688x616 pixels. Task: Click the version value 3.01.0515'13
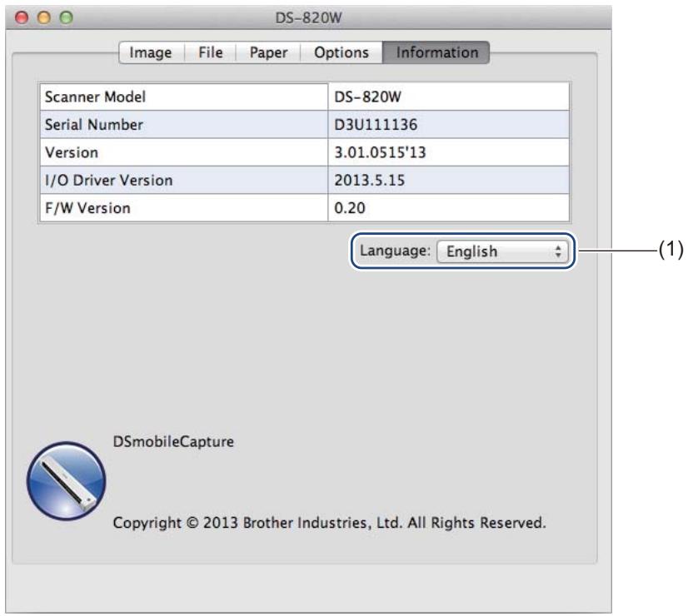380,152
